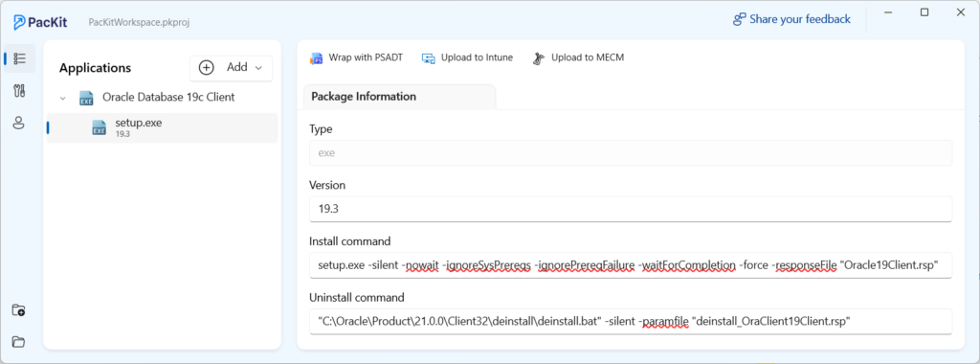
Task: Click the Install command label
Action: pos(350,241)
